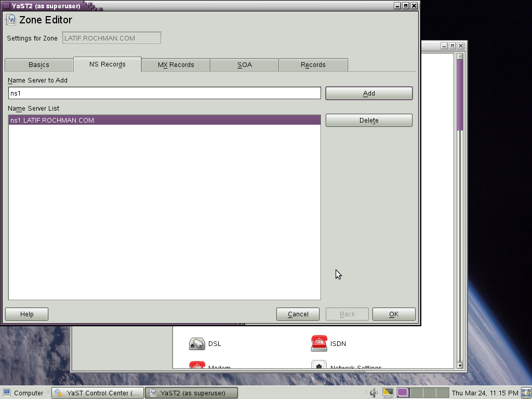Select the first purple workspace in switcher
This screenshot has width=532, height=399.
click(403, 393)
